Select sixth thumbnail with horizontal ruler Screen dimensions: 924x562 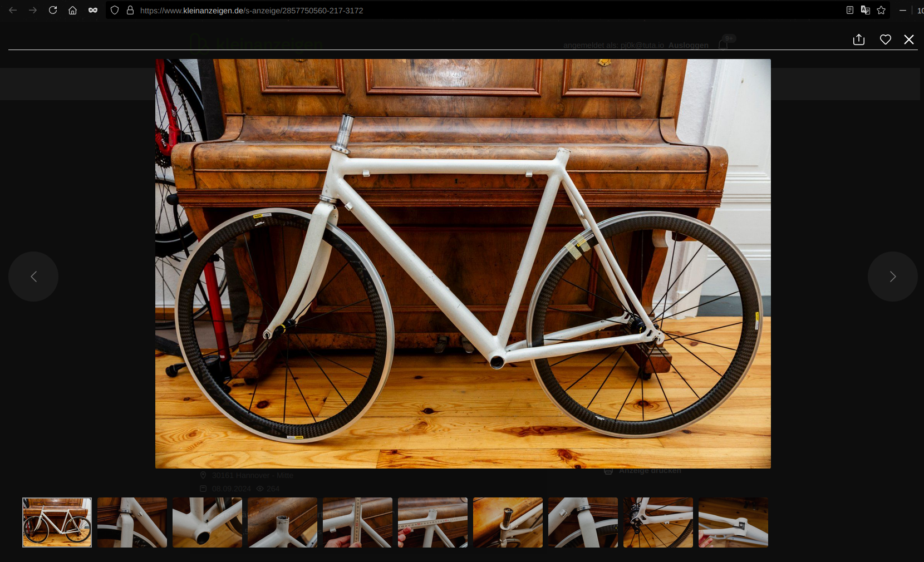(x=432, y=522)
